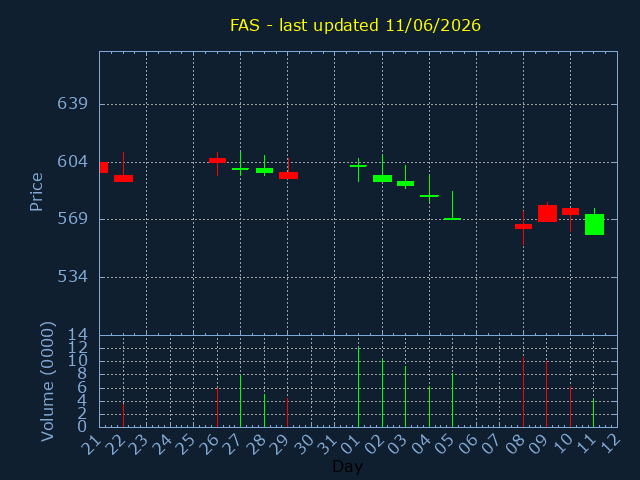The height and width of the screenshot is (480, 640).
Task: Click the large green candlestick for day 11
Action: [594, 224]
